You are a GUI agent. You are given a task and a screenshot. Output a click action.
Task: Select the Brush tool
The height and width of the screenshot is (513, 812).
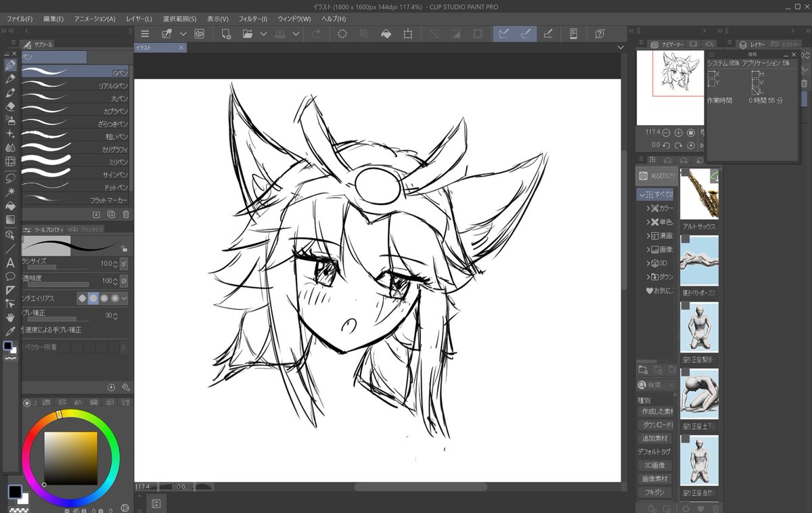click(x=10, y=93)
